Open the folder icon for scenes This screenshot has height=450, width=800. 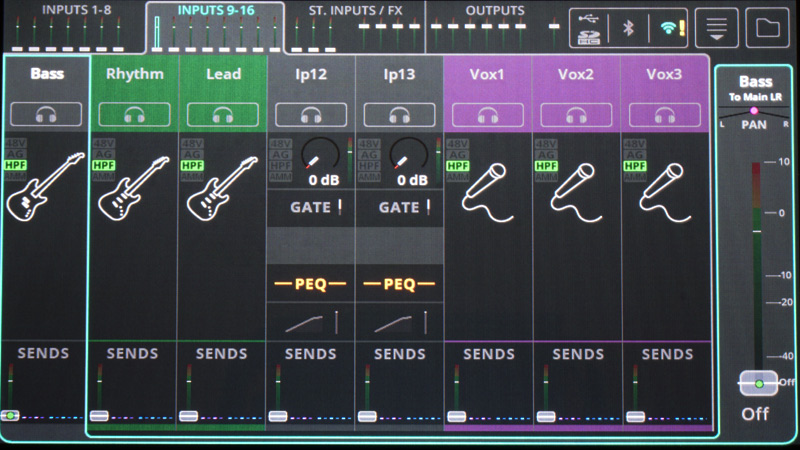[x=767, y=27]
